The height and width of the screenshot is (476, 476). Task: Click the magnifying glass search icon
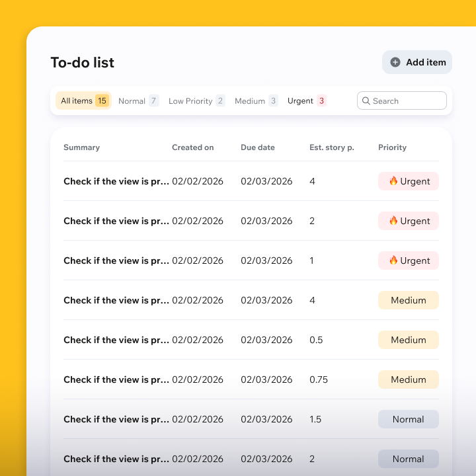(366, 101)
